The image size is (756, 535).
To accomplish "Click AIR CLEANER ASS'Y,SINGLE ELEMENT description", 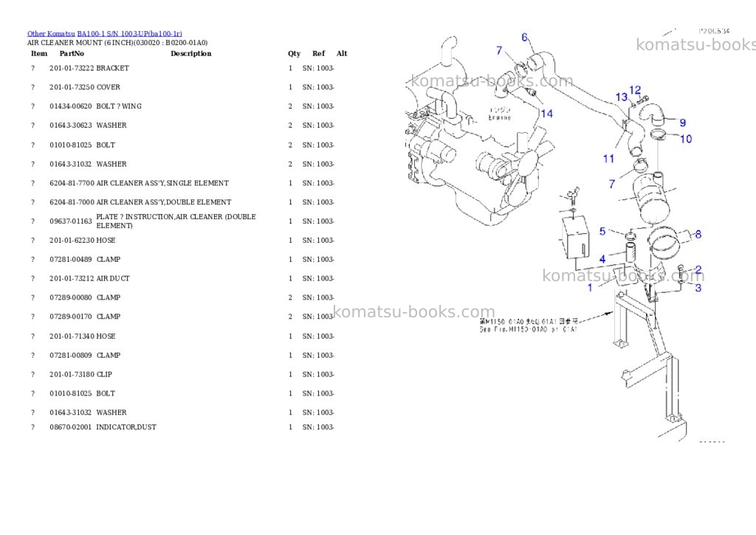I will 162,183.
